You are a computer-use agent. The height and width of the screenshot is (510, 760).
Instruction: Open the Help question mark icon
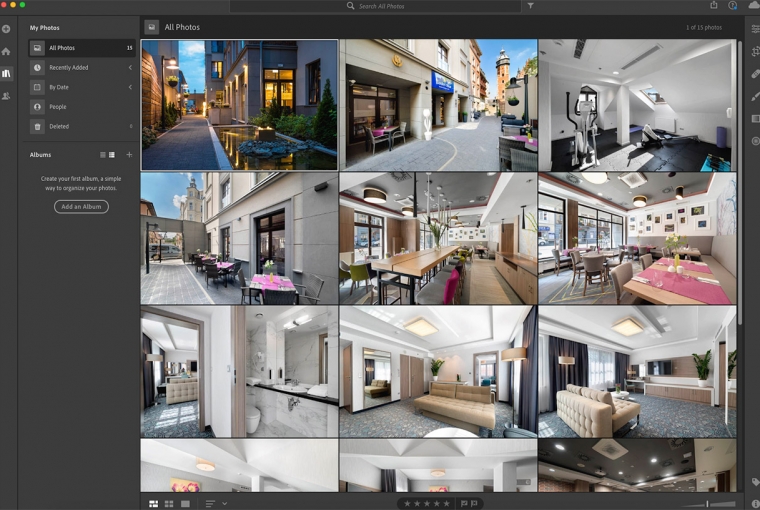coord(732,5)
